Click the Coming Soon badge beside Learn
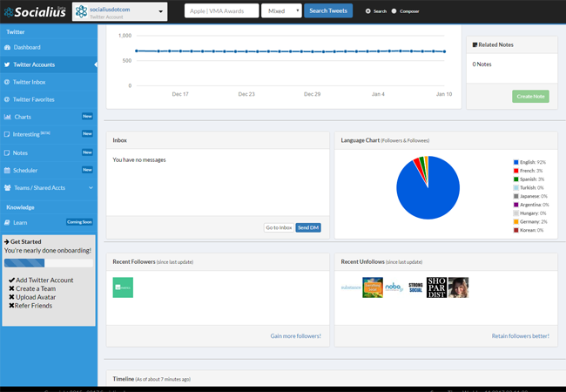The height and width of the screenshot is (392, 566). pyautogui.click(x=79, y=222)
